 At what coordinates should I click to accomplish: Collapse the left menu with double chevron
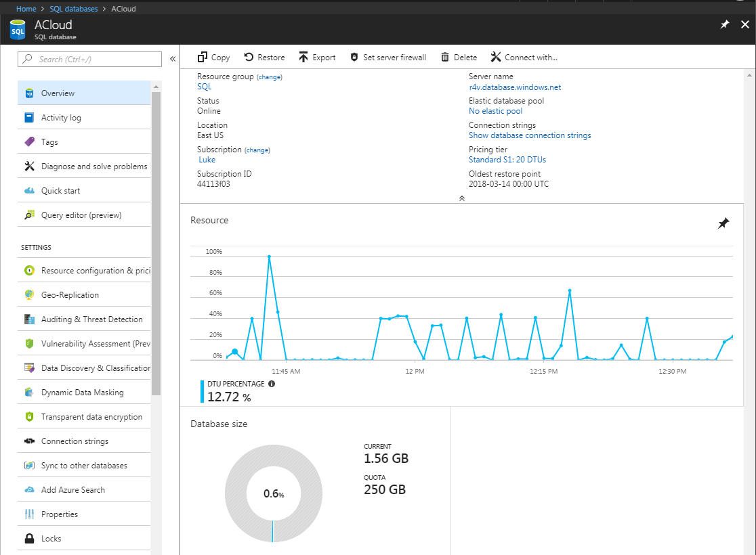pyautogui.click(x=173, y=59)
